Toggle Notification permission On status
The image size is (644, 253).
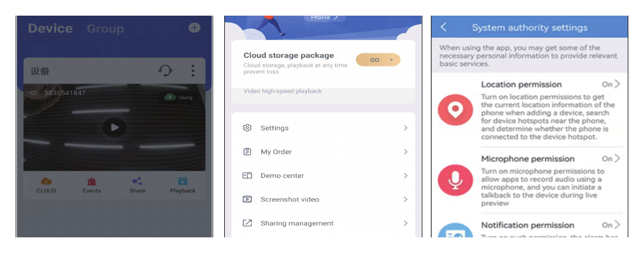pyautogui.click(x=611, y=225)
